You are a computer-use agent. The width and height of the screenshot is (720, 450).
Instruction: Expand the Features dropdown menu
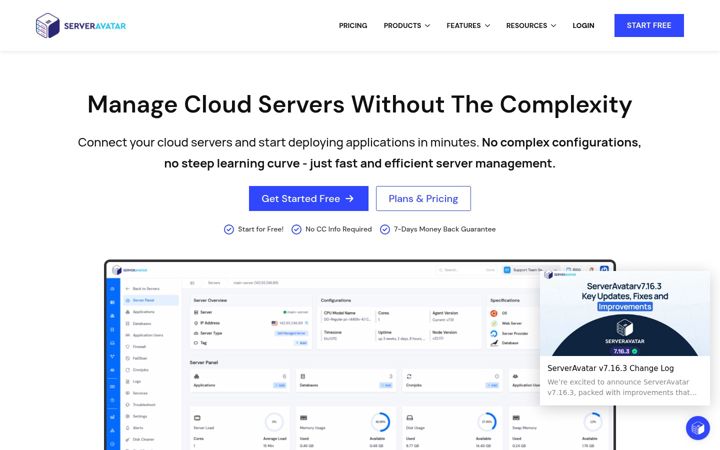click(468, 26)
